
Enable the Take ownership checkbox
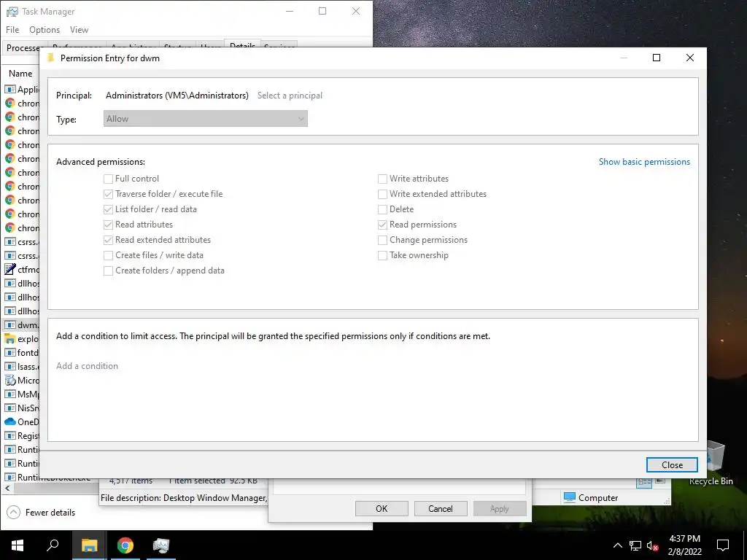click(382, 255)
